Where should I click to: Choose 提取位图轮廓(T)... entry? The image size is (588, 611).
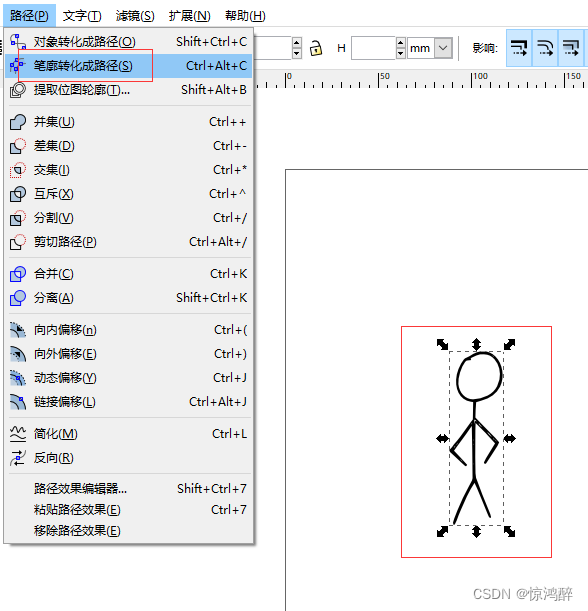[129, 90]
